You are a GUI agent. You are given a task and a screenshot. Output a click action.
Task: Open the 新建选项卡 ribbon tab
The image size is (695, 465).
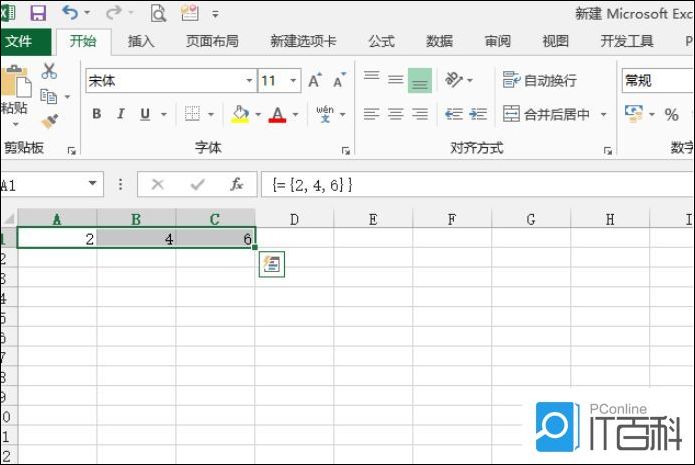(303, 42)
